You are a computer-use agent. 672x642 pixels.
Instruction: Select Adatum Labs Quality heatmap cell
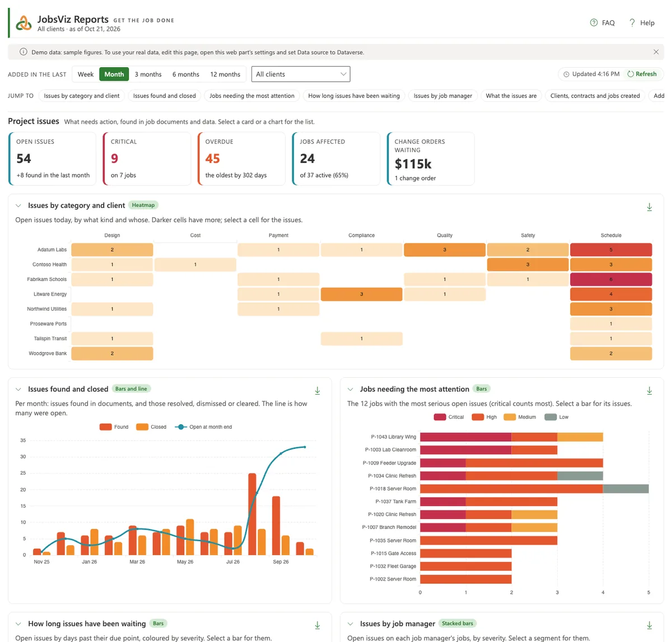click(445, 250)
